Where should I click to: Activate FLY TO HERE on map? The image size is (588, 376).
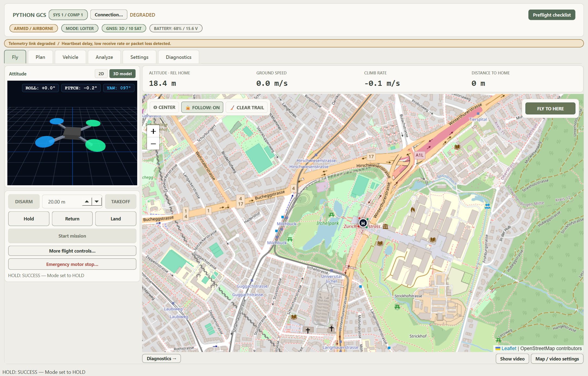point(550,108)
